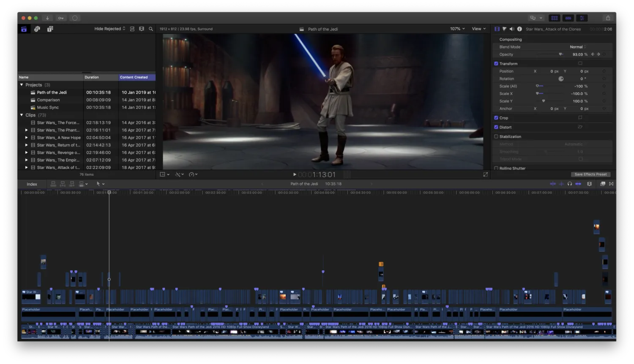Open the 107% zoom level dropdown
This screenshot has width=634, height=364.
click(x=457, y=29)
